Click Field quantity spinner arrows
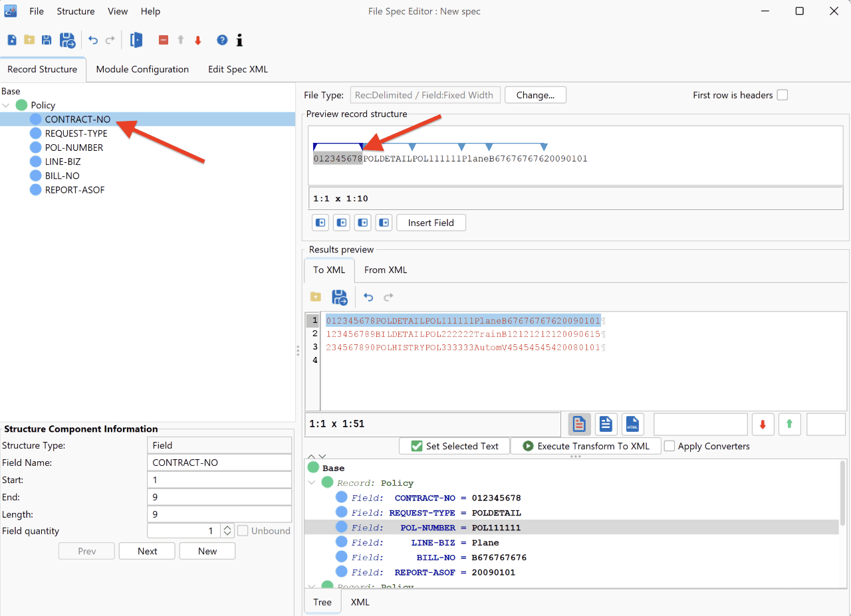 pyautogui.click(x=227, y=531)
